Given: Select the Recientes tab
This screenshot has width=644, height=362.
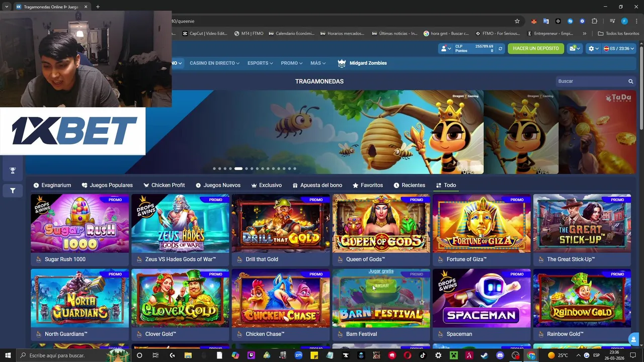Looking at the screenshot, I should coord(409,186).
